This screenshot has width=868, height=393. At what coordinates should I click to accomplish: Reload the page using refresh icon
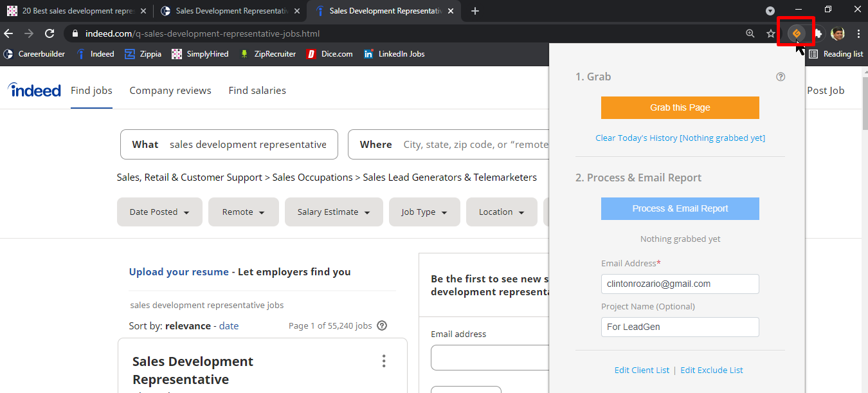50,33
